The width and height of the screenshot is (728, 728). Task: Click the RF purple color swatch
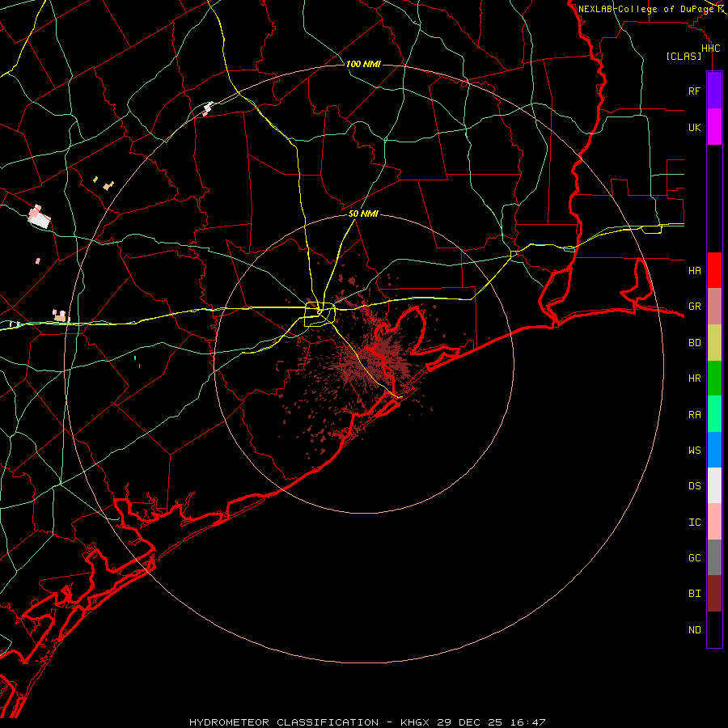point(714,91)
